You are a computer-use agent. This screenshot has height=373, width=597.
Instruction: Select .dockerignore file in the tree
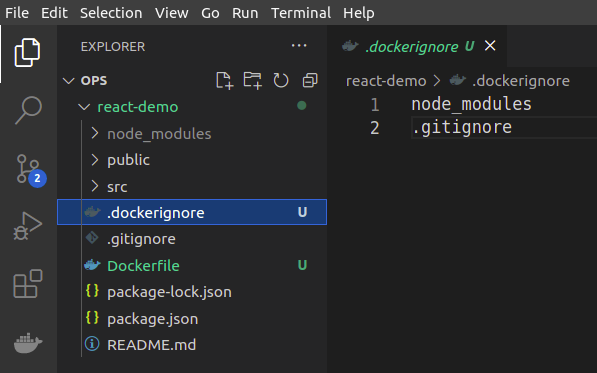(x=192, y=212)
